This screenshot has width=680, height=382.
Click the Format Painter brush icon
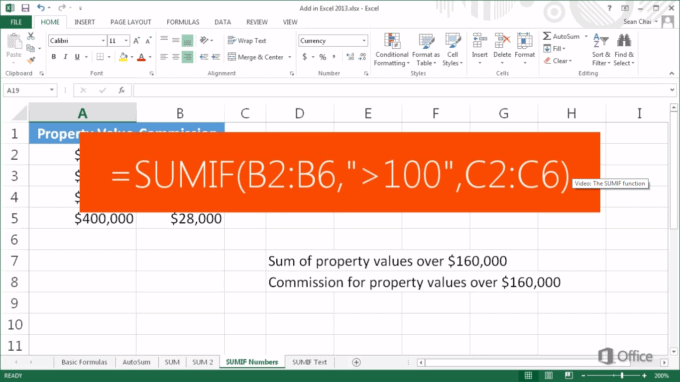pyautogui.click(x=31, y=59)
